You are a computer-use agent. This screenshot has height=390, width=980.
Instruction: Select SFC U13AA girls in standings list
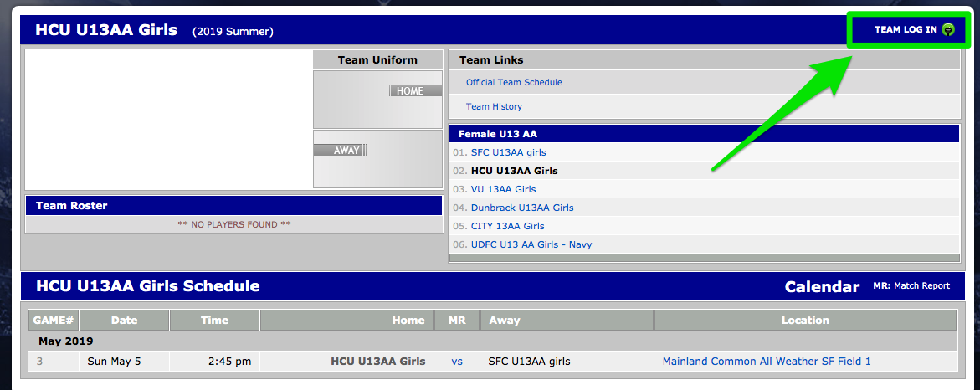(508, 152)
